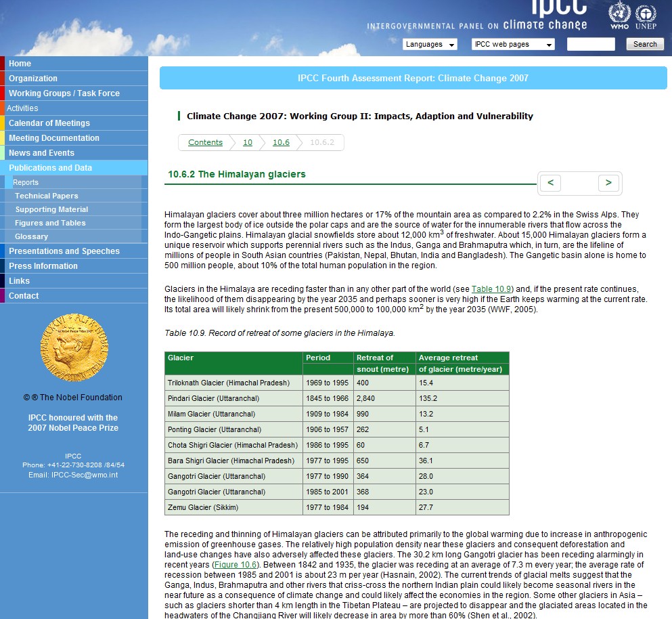
Task: Follow the Table 10.9 link in text
Action: [x=491, y=289]
